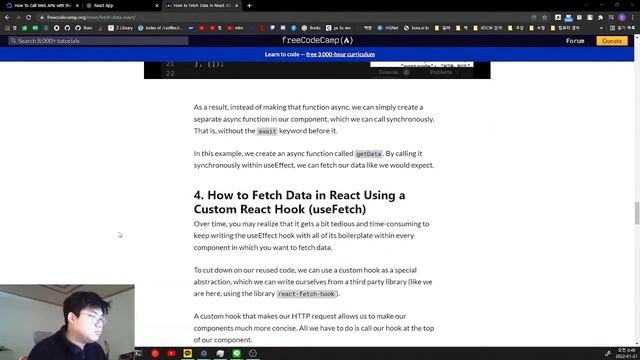Click the page vertical scrollbar thumb

click(637, 213)
